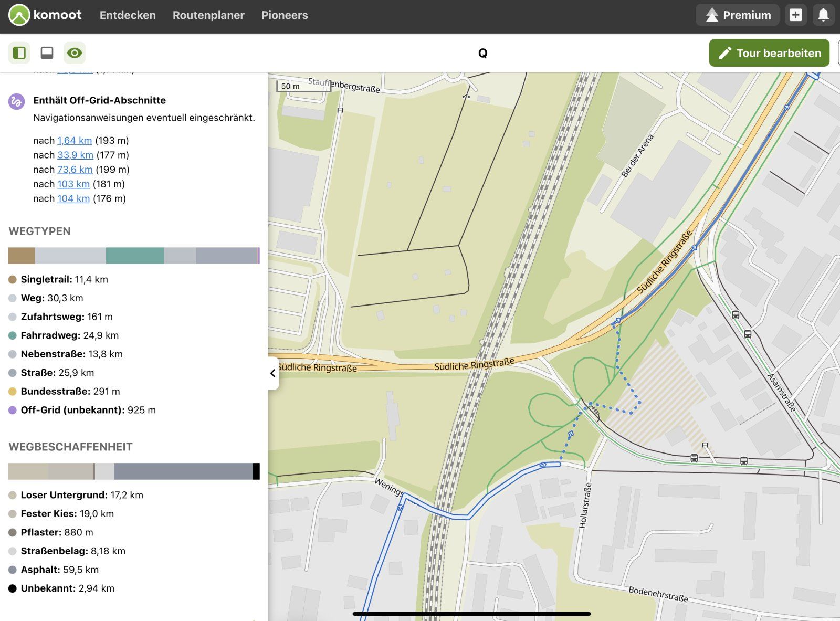Click the komoot logo icon

[x=19, y=15]
